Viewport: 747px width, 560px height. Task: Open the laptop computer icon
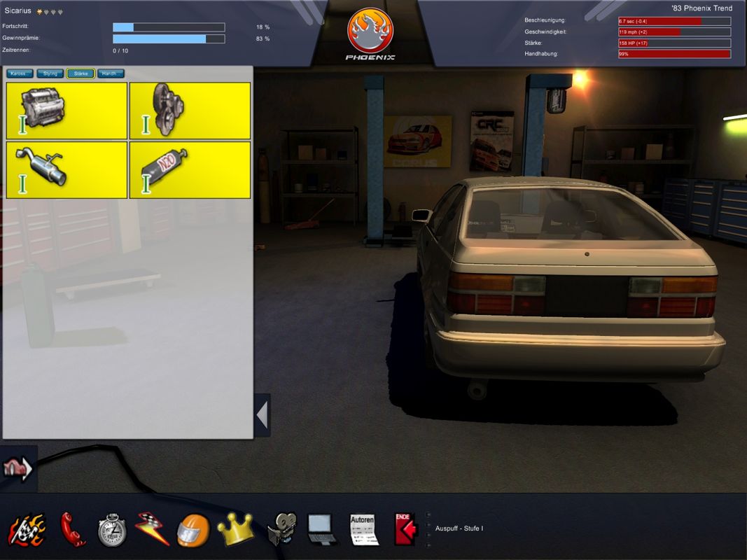321,527
